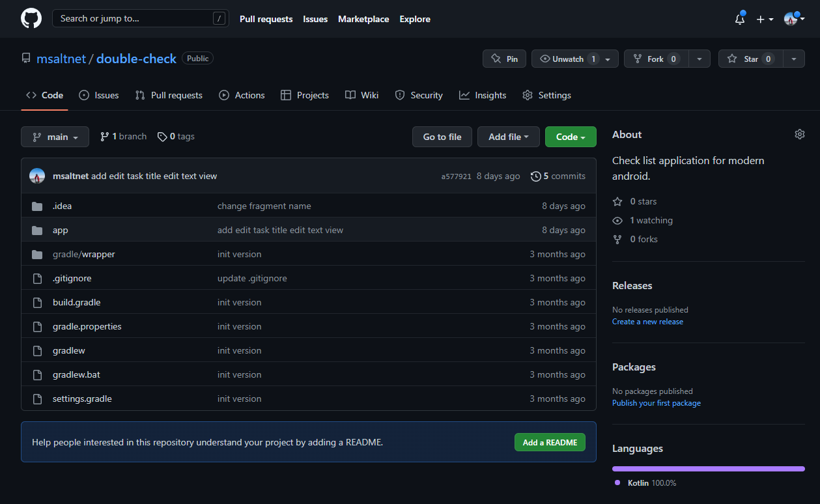This screenshot has width=820, height=504.
Task: View the 5 commits history
Action: click(558, 176)
